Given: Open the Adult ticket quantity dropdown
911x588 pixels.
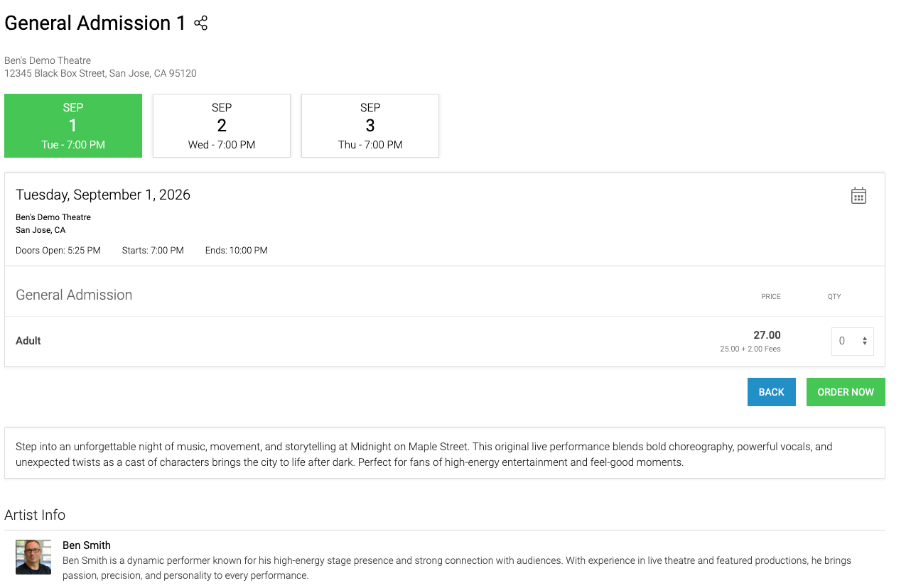Looking at the screenshot, I should tap(852, 341).
